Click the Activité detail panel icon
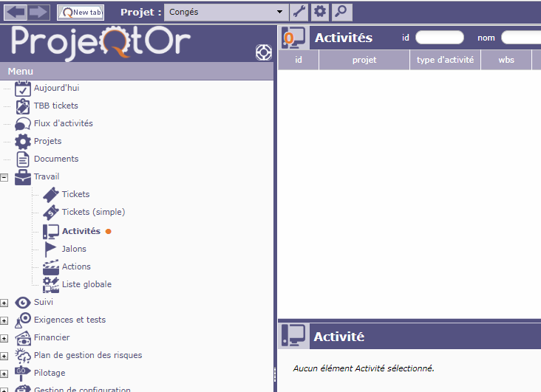 293,336
